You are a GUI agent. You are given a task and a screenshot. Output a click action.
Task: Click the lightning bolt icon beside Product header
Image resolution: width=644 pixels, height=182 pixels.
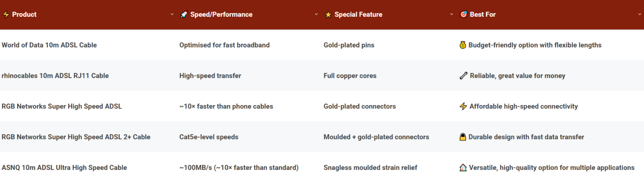point(6,15)
